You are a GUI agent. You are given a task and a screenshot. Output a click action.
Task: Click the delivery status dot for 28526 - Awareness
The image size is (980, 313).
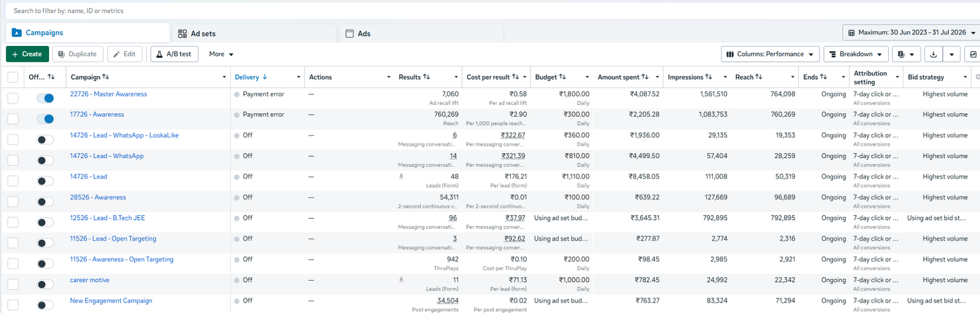tap(236, 198)
